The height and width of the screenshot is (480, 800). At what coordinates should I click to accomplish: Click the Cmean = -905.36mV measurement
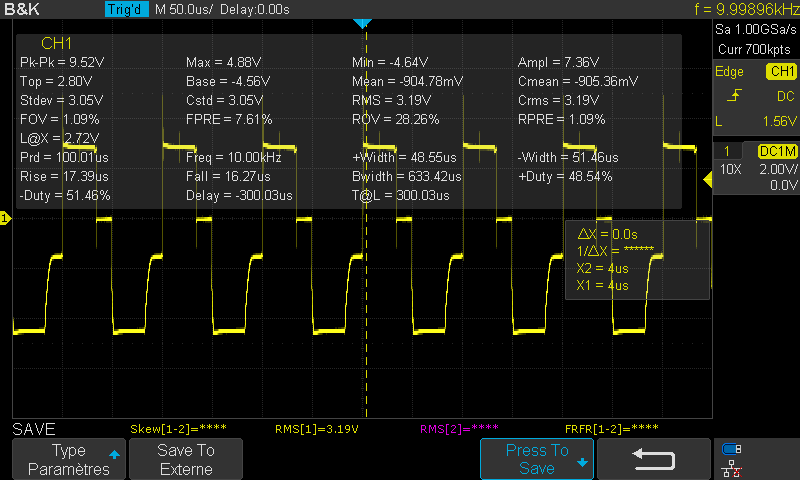click(578, 82)
